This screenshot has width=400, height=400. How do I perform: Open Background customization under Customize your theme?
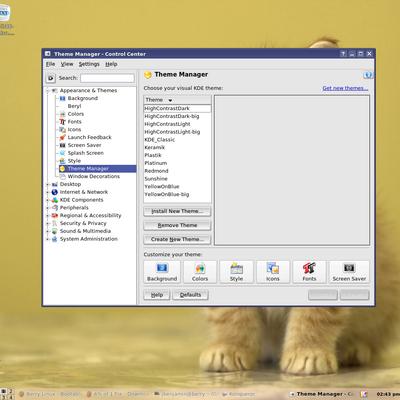click(x=162, y=272)
